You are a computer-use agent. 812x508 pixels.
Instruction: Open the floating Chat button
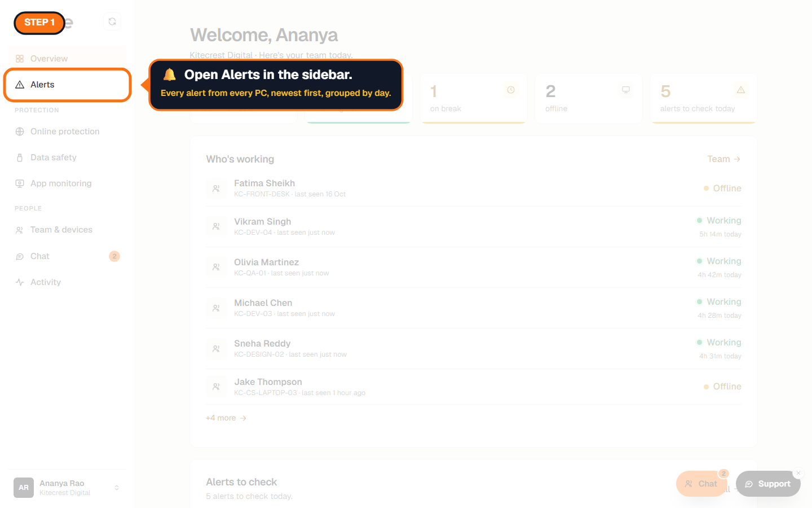tap(701, 484)
